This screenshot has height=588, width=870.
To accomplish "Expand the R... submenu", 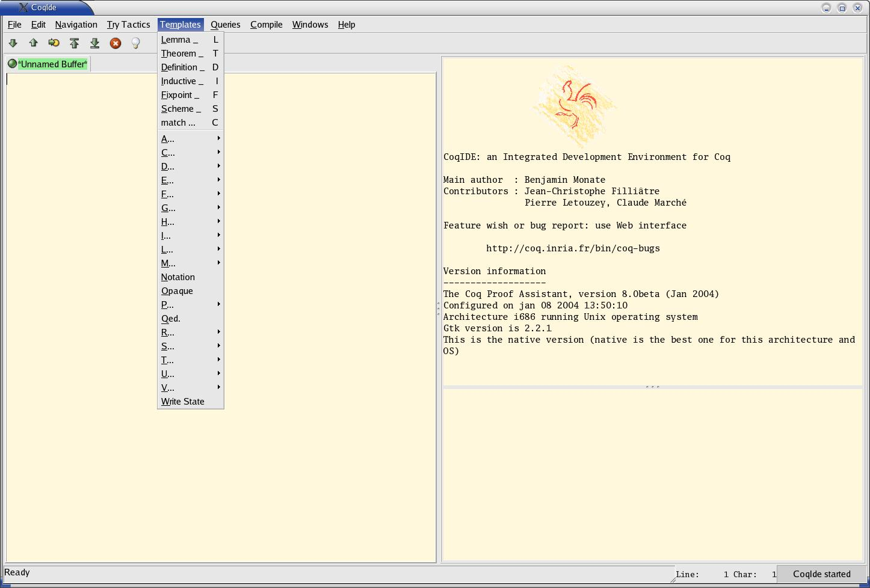I will point(190,332).
